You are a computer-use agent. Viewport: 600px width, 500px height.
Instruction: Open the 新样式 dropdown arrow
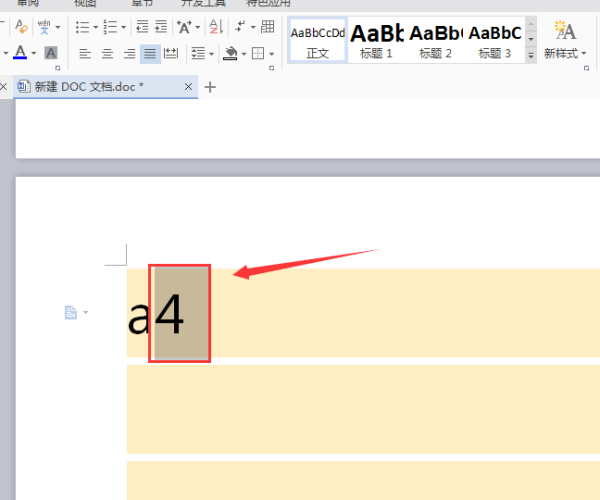click(584, 54)
